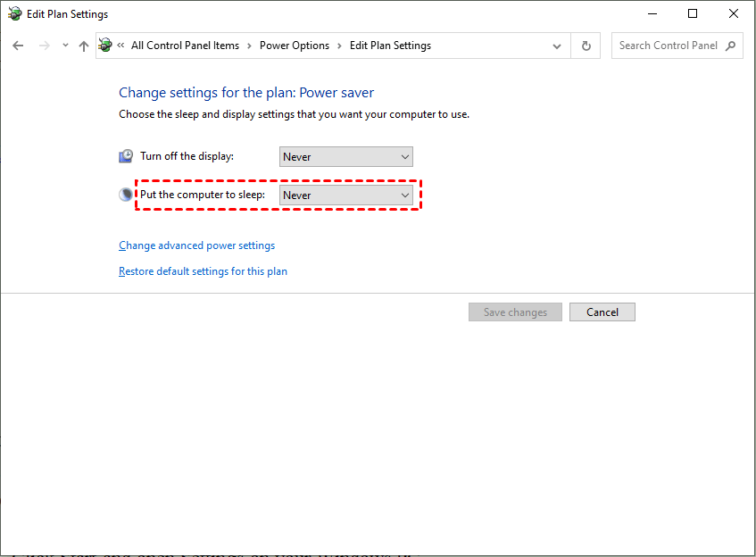Click the sleep moon icon
756x557 pixels.
(x=126, y=195)
